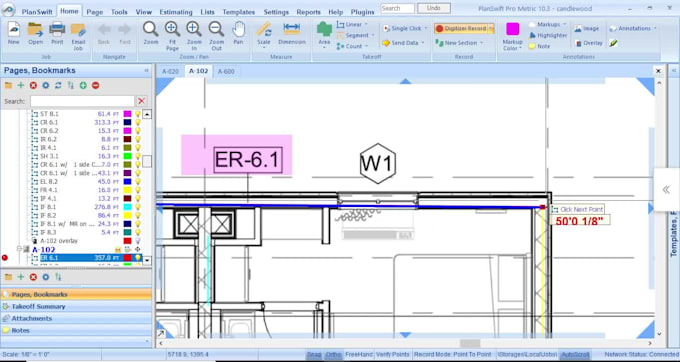Click the refresh icon in Pages panel toolbar
Screen dimensions: 680x362
[x=58, y=85]
